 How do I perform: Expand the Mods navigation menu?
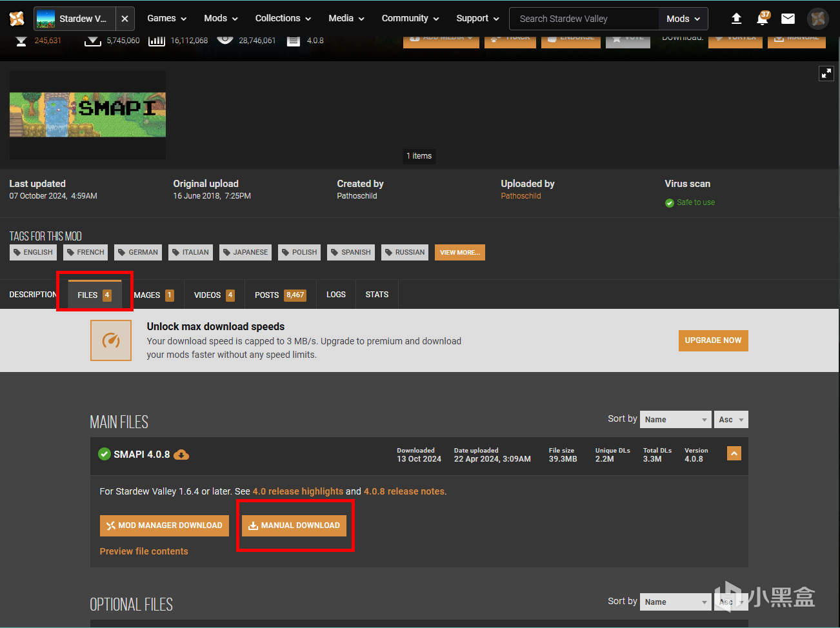(x=221, y=19)
